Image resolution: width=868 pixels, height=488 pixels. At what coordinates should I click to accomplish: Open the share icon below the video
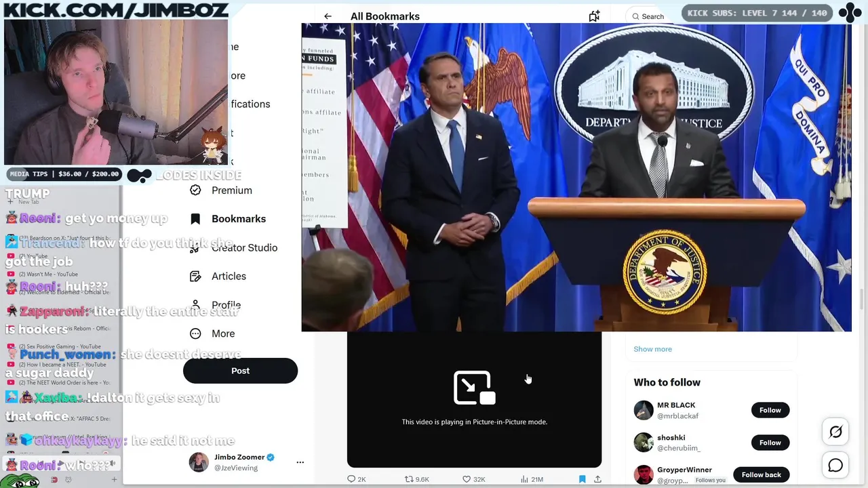[597, 479]
